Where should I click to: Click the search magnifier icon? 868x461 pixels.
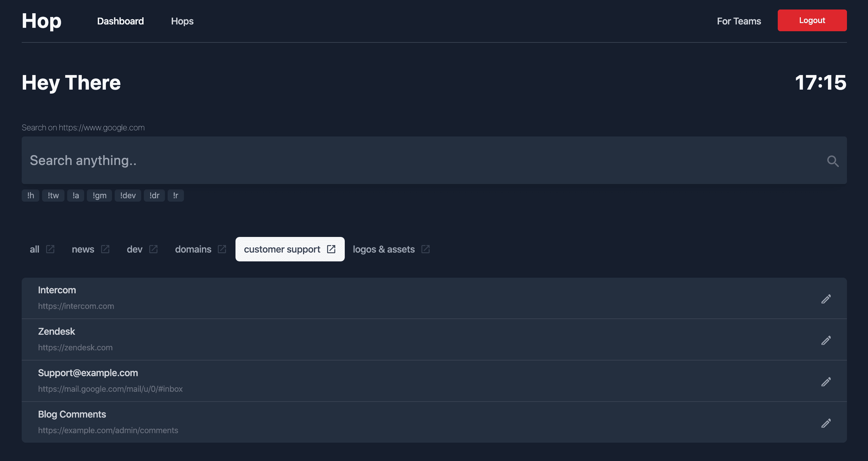coord(833,161)
